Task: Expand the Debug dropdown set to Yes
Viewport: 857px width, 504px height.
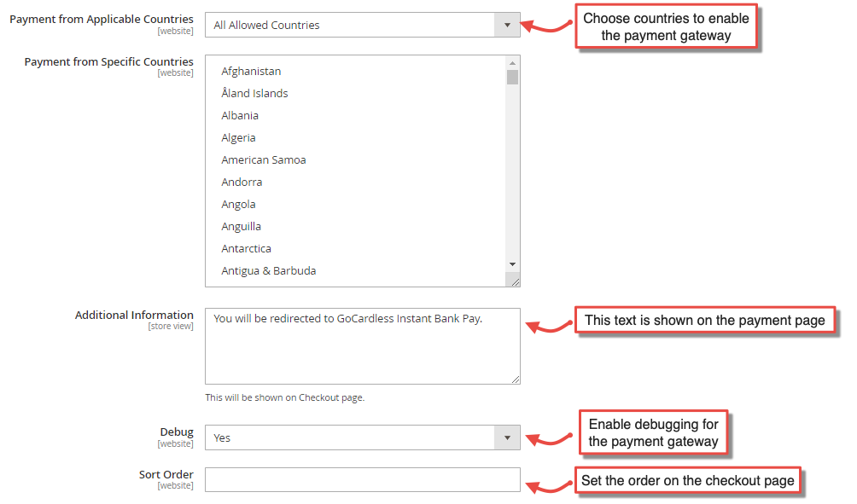Action: click(x=350, y=437)
